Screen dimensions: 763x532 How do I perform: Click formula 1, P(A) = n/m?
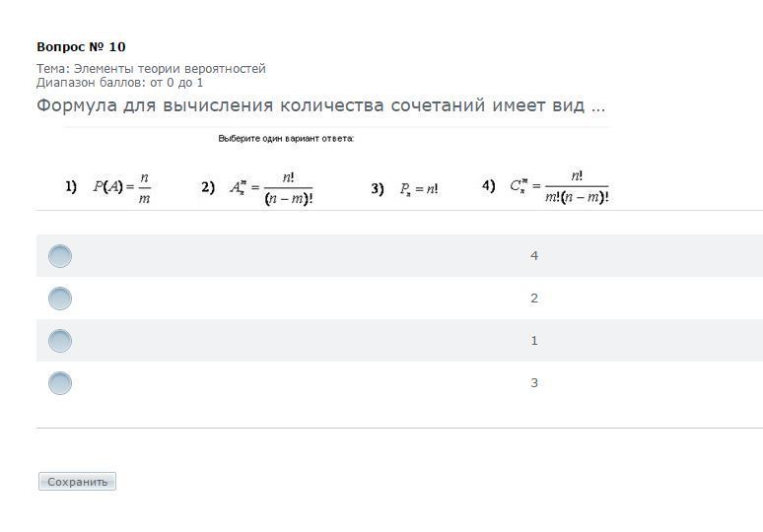(x=121, y=187)
